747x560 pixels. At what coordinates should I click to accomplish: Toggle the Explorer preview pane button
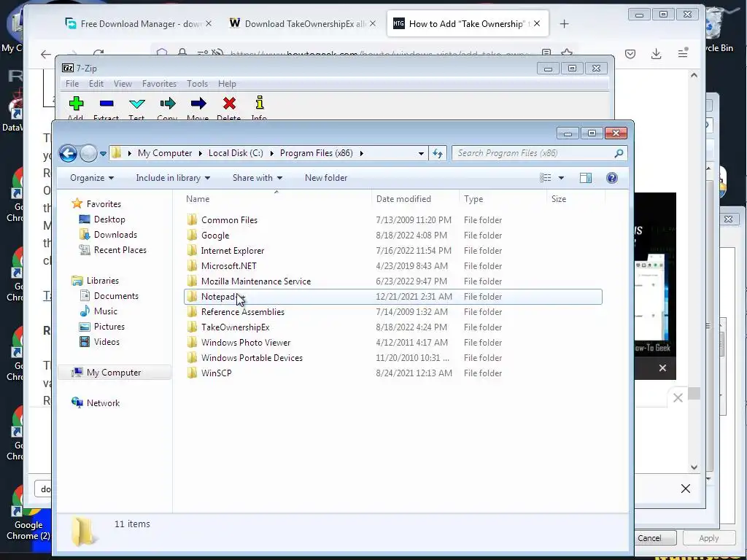coord(586,178)
